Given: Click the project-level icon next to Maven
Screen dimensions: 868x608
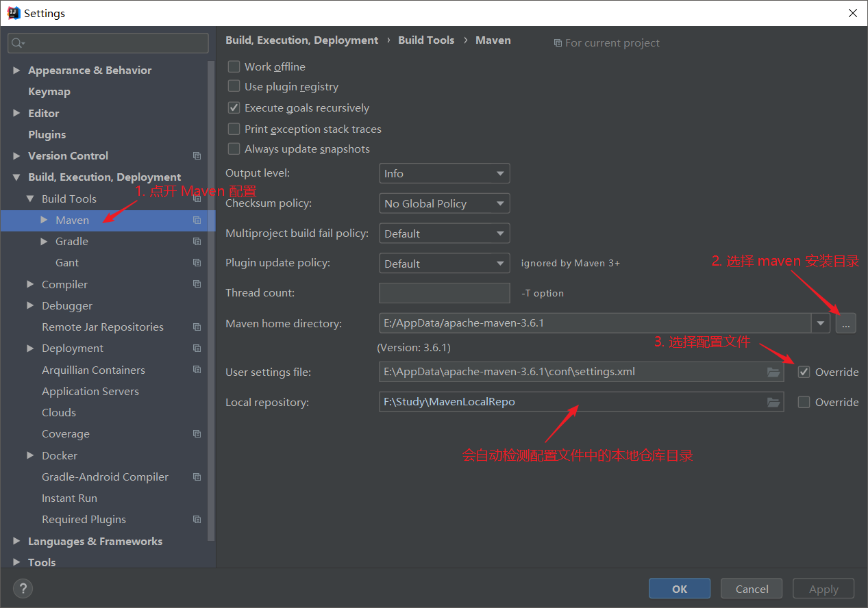Looking at the screenshot, I should point(197,220).
